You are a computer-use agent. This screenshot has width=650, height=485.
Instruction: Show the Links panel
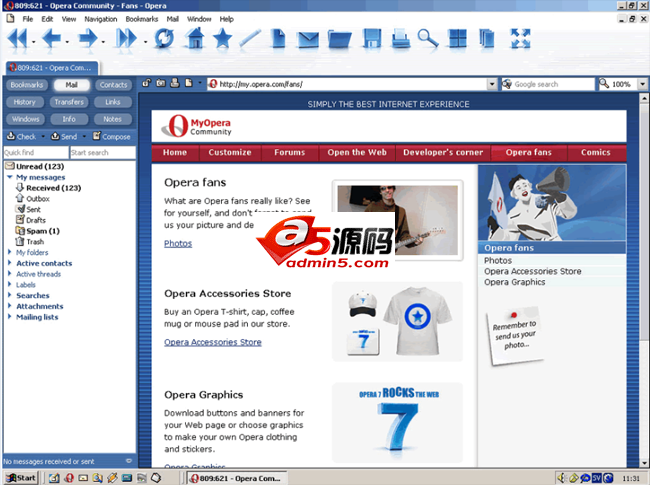(113, 102)
